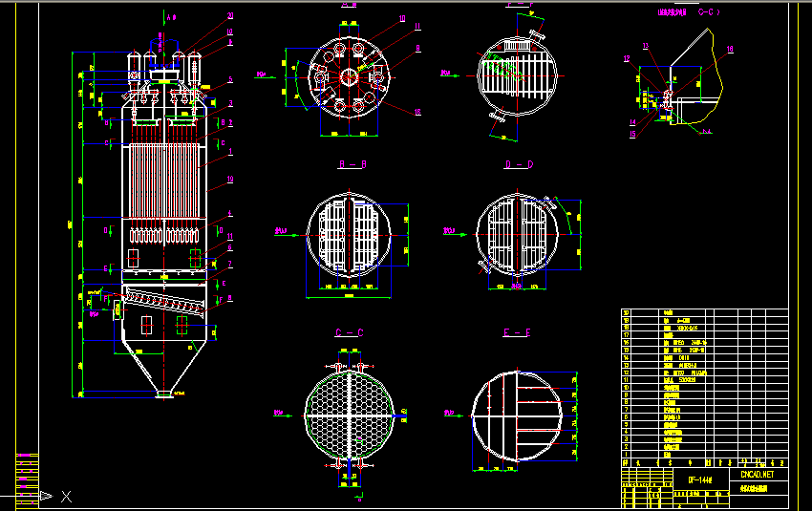
Task: Select the C – C section view label
Action: 350,332
